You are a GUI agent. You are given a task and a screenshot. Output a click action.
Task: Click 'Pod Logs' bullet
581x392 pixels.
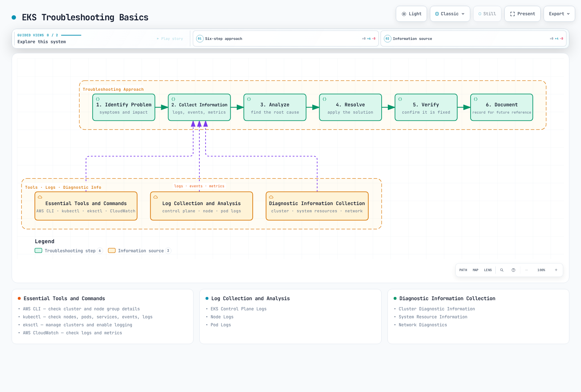221,325
